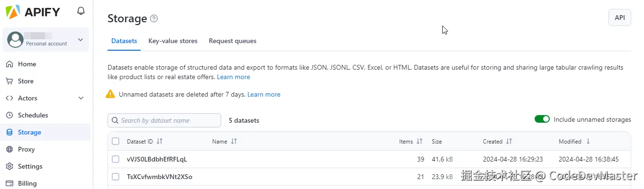This screenshot has width=644, height=189.
Task: Switch to the Request queues tab
Action: coord(233,41)
